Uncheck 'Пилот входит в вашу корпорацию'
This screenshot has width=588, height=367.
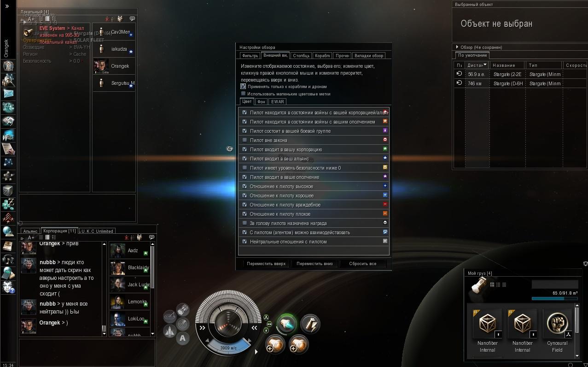point(245,149)
